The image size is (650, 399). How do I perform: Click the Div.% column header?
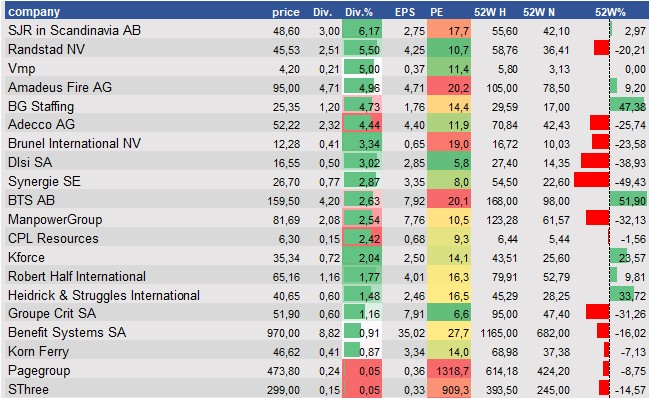tap(359, 12)
